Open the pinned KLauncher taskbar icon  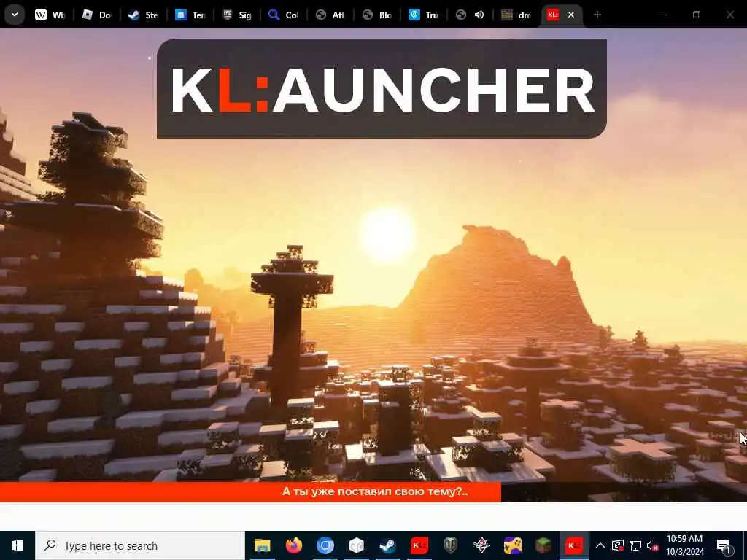coord(419,545)
